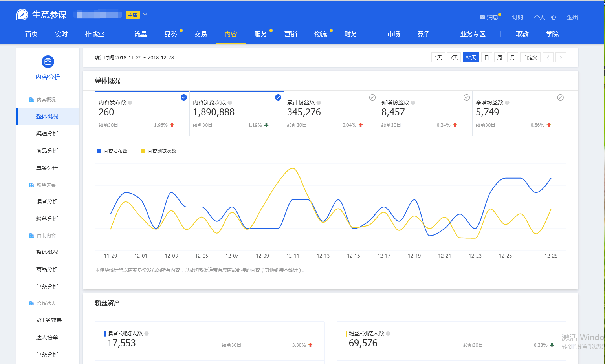Open 粉丝分析 in the sidebar

coord(47,219)
